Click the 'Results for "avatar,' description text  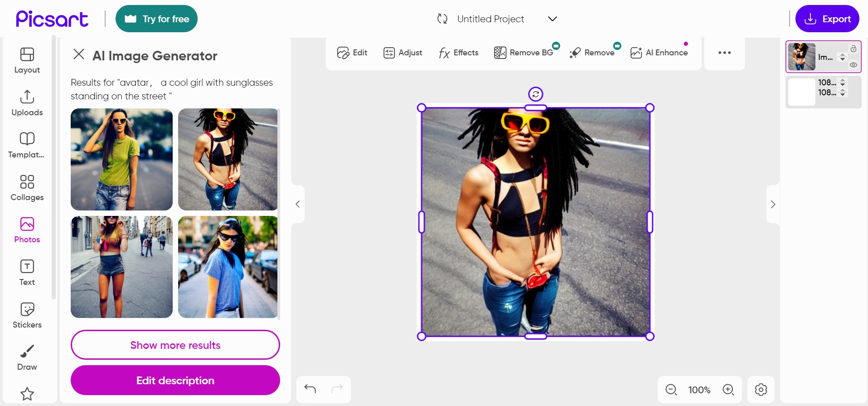(x=172, y=89)
